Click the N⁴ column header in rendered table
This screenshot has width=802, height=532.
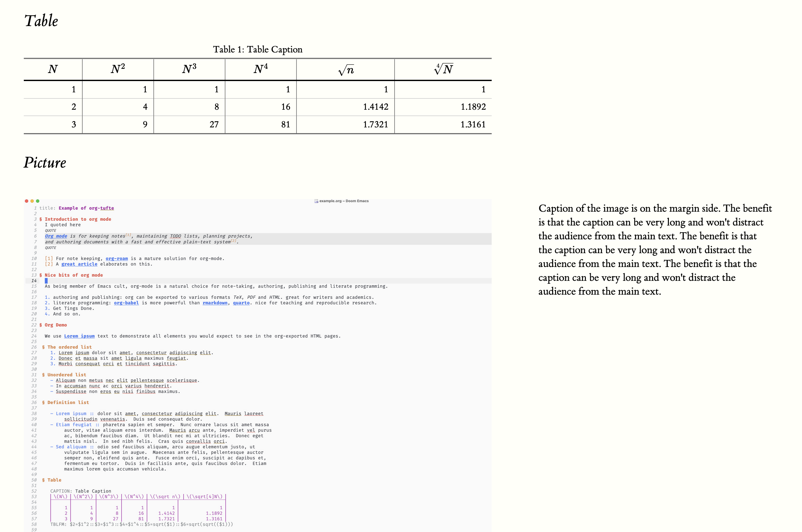tap(261, 69)
